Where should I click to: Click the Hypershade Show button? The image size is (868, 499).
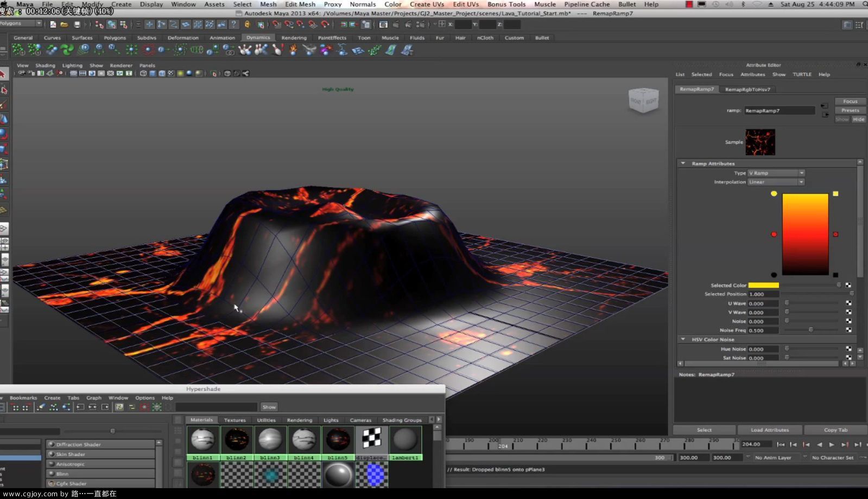point(269,407)
